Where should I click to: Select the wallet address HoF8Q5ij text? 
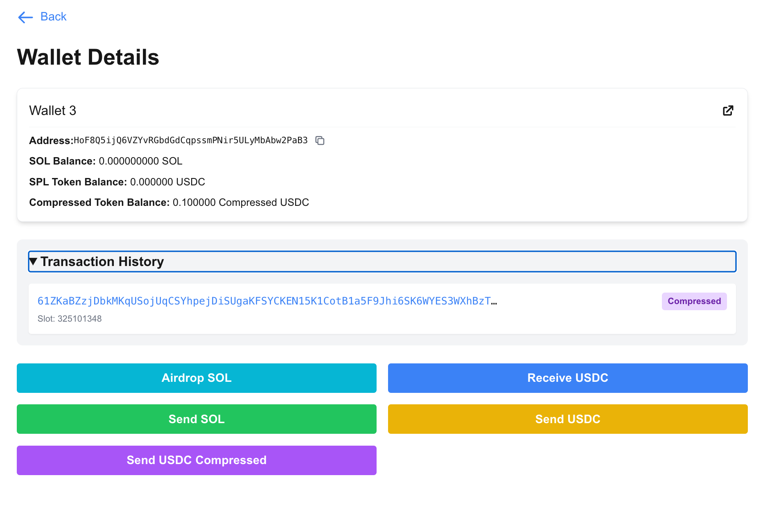191,140
